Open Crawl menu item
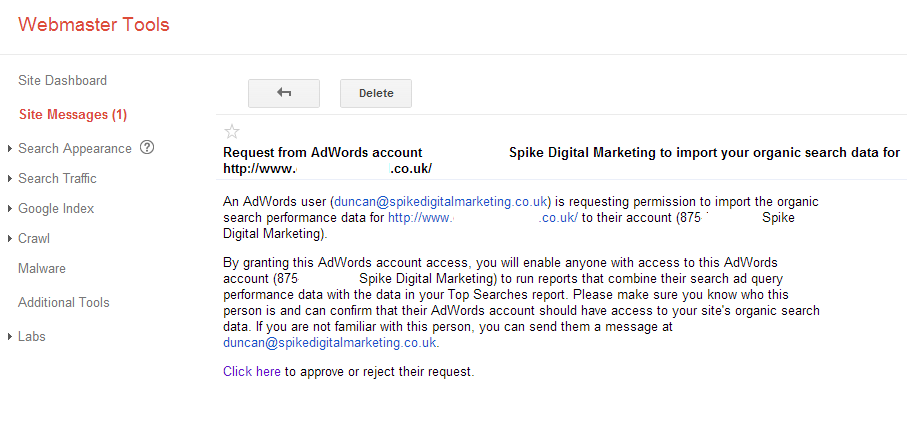907x448 pixels. pyautogui.click(x=34, y=238)
